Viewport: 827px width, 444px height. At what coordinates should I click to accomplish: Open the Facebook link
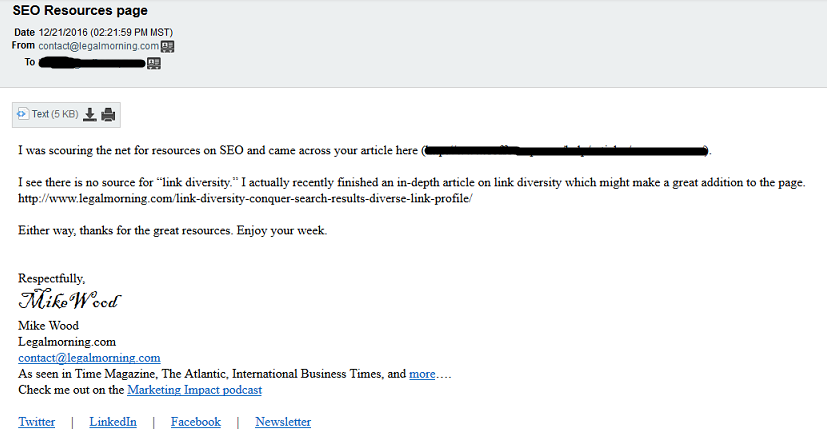[195, 422]
